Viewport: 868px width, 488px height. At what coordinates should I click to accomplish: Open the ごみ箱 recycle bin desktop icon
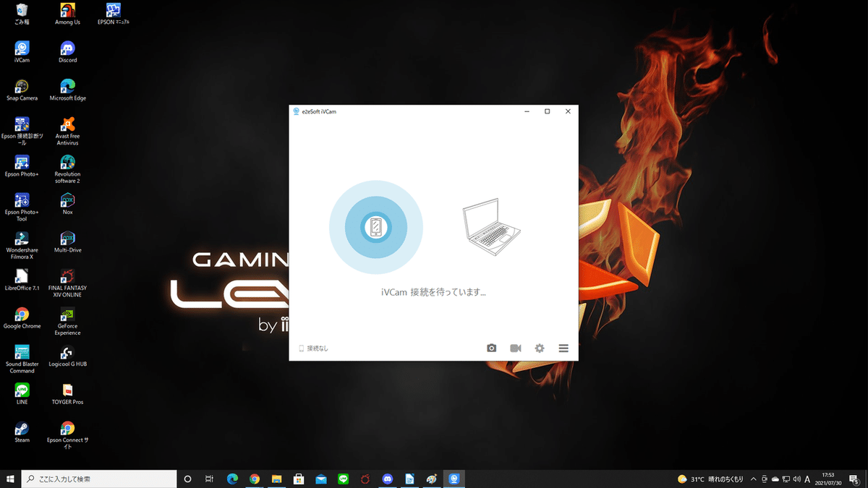click(x=22, y=14)
